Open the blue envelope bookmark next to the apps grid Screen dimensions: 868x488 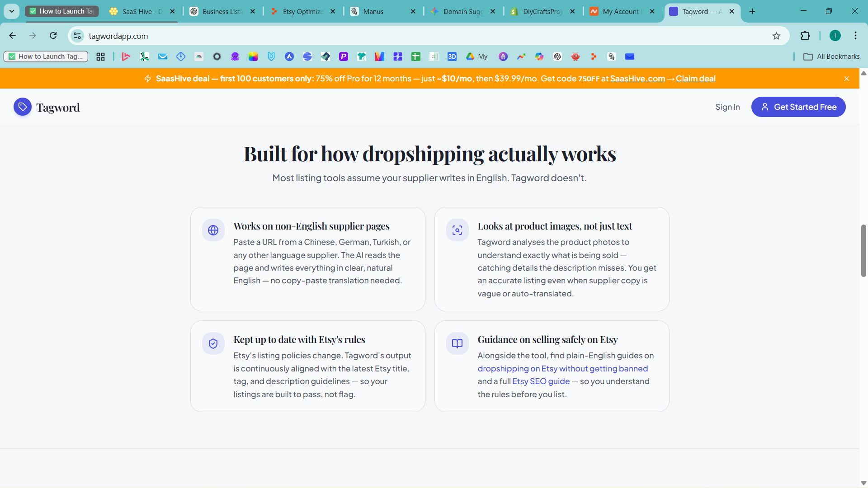point(163,56)
